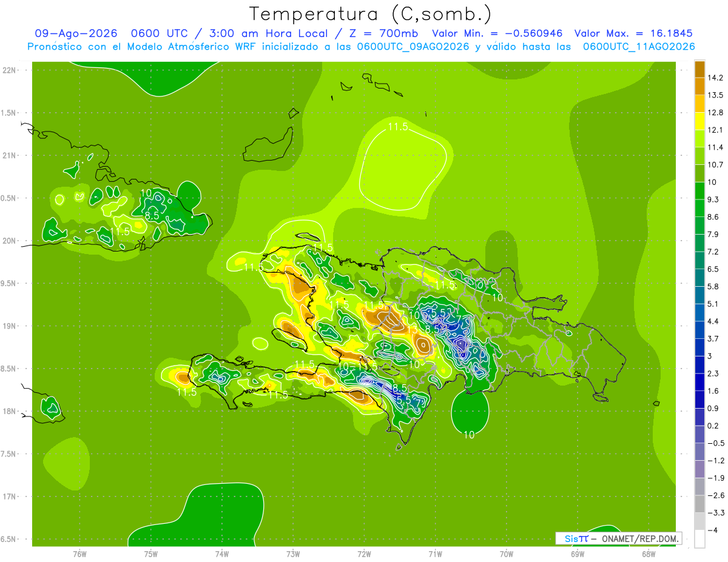Image resolution: width=728 pixels, height=562 pixels.
Task: Click the '8.5' contour label over eastern Cuba
Action: (152, 215)
